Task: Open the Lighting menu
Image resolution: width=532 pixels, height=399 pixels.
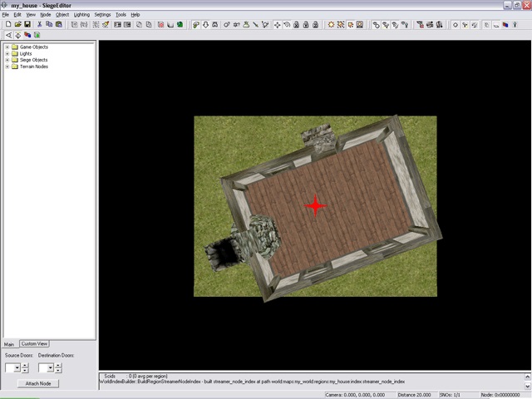Action: [x=81, y=14]
